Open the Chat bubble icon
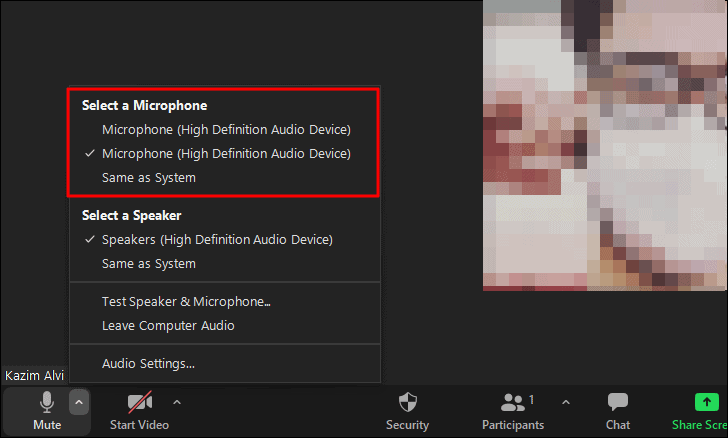The height and width of the screenshot is (438, 728). (618, 402)
